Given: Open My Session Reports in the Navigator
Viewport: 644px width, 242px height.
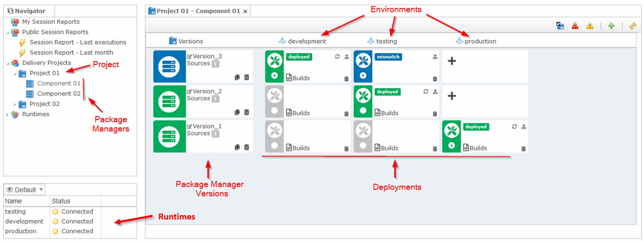Looking at the screenshot, I should 51,22.
